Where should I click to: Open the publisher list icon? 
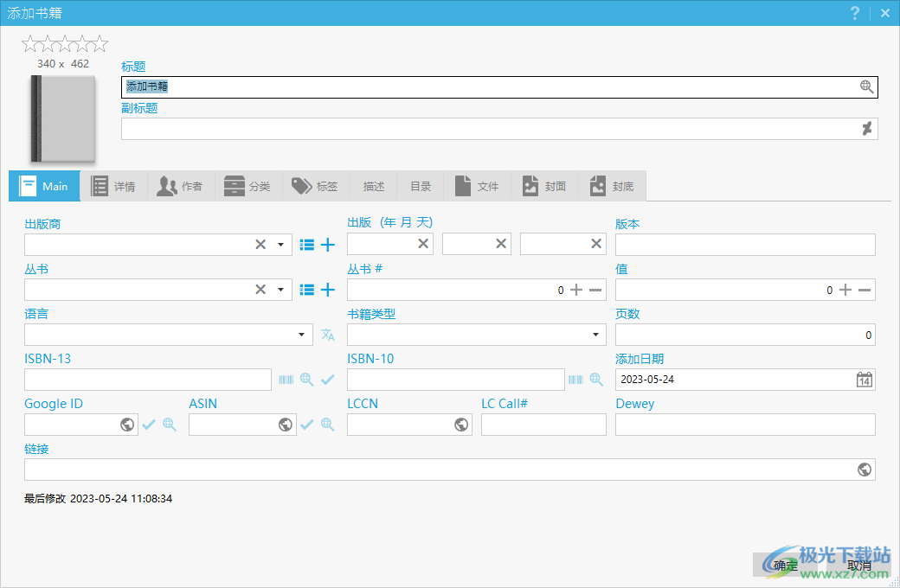(307, 245)
